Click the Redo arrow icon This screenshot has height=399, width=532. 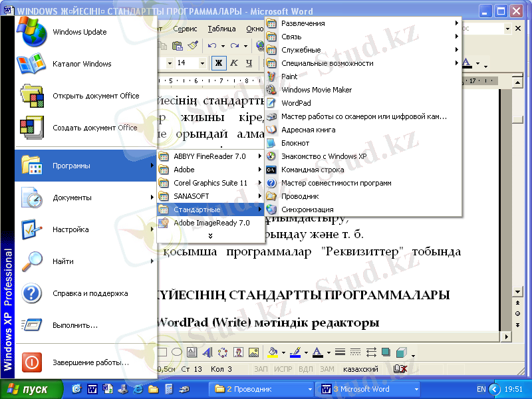235,45
